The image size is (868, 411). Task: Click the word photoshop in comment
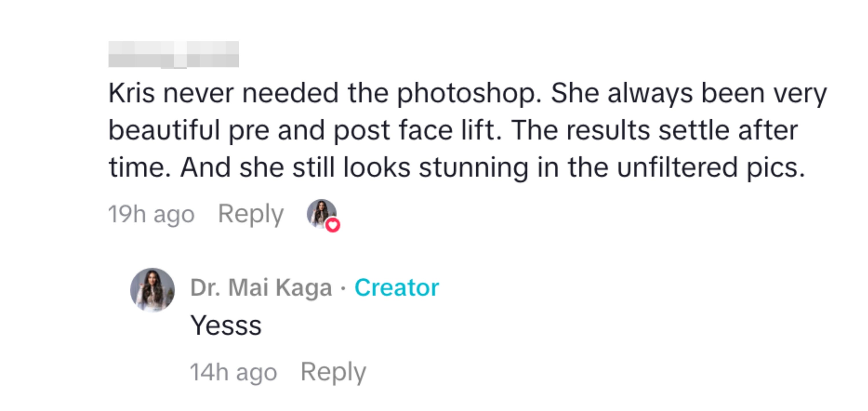pos(469,94)
